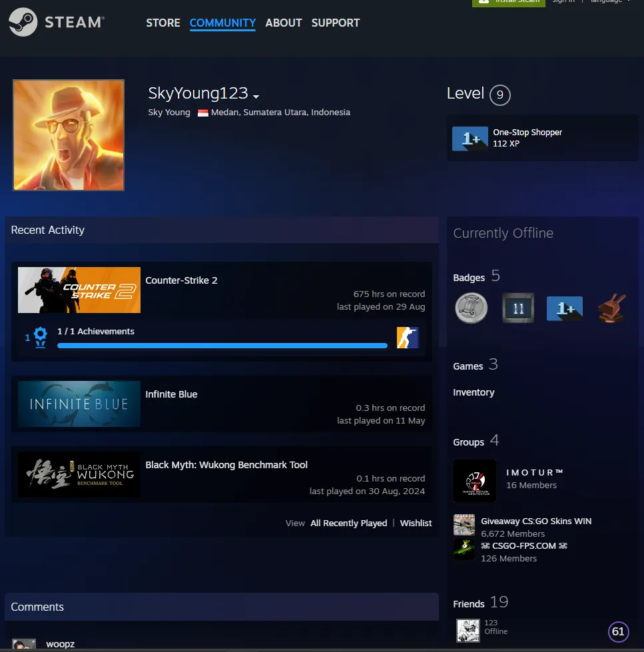Click the Counter-Strike 2 achievements progress bar

(x=222, y=346)
